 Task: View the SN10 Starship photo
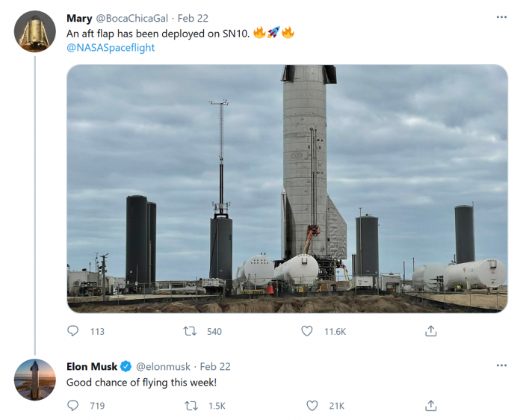tap(287, 188)
